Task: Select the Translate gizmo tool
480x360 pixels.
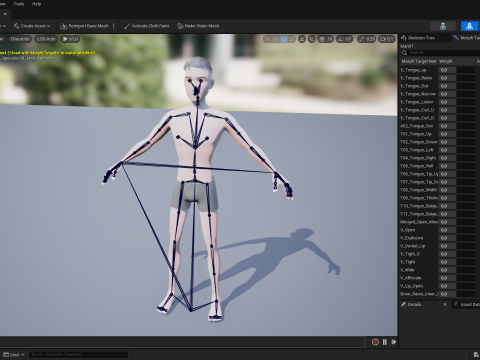Action: point(276,39)
